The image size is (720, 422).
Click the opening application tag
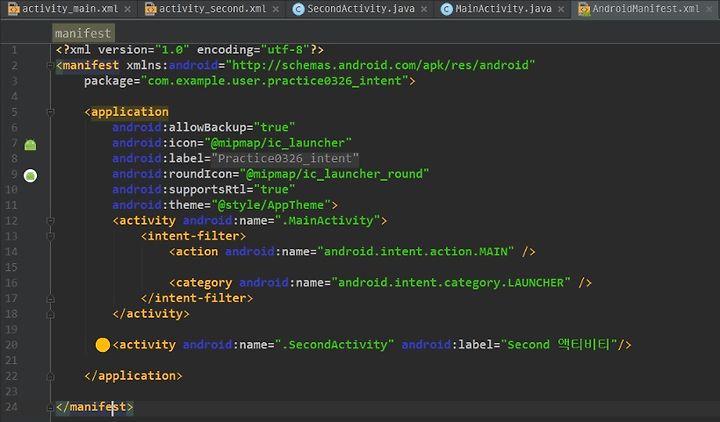(126, 112)
